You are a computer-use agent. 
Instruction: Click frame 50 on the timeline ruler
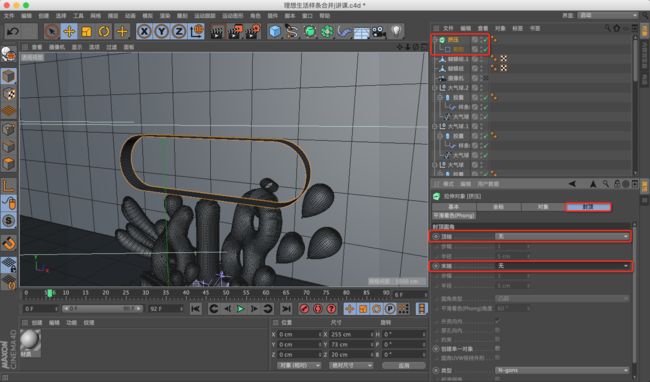[x=226, y=293]
